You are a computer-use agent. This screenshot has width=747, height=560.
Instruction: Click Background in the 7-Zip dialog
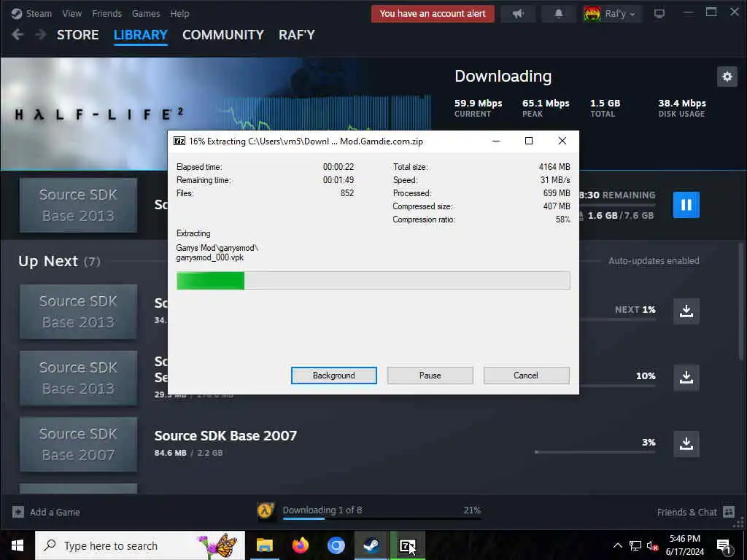coord(333,376)
